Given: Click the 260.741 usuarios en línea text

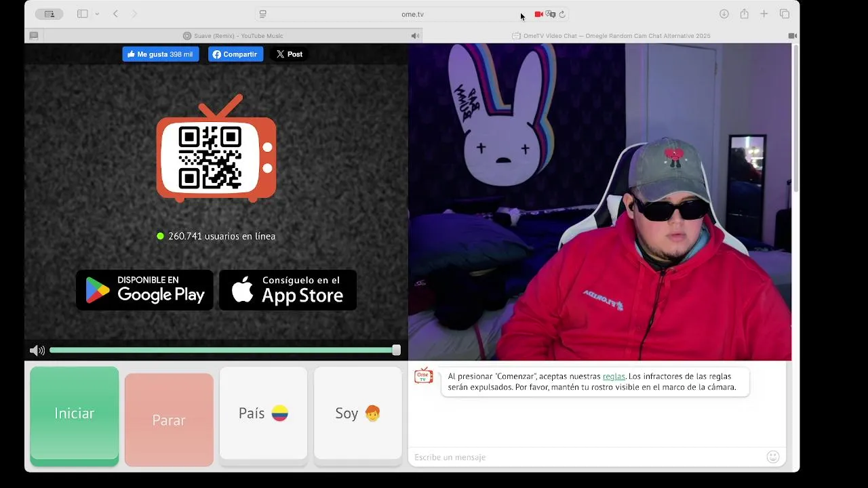Looking at the screenshot, I should (222, 236).
